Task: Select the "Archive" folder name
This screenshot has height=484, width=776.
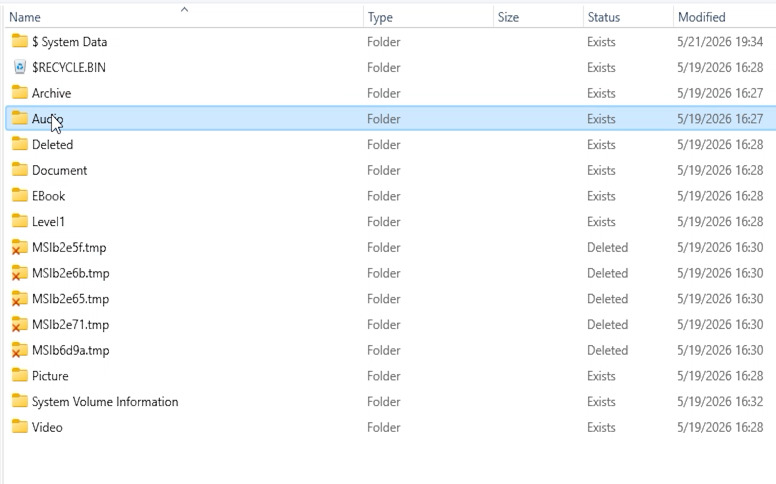Action: [x=51, y=93]
